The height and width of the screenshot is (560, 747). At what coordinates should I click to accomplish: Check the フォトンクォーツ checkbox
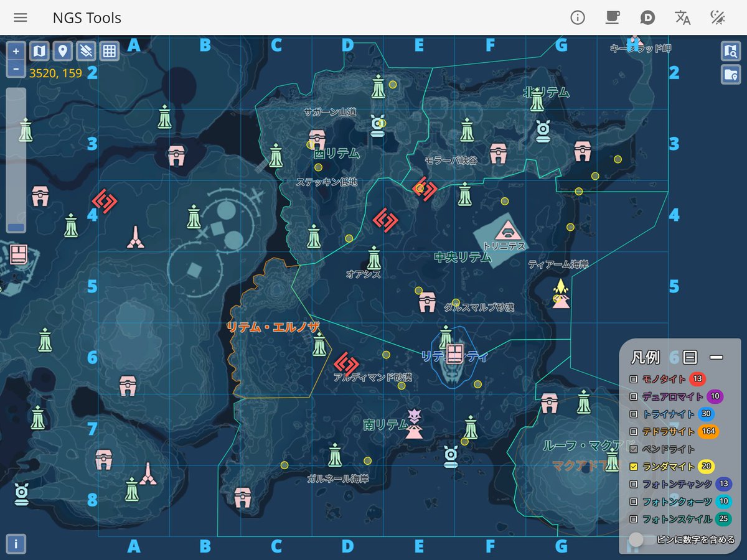tap(634, 502)
